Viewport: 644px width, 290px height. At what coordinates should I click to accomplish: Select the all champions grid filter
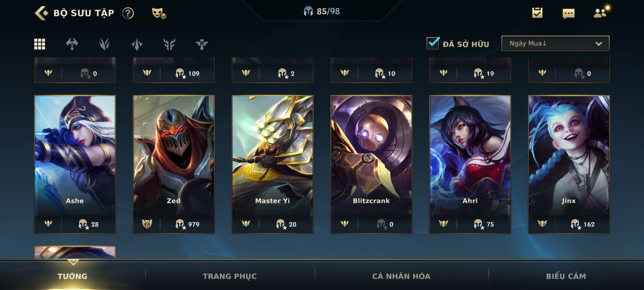[39, 44]
